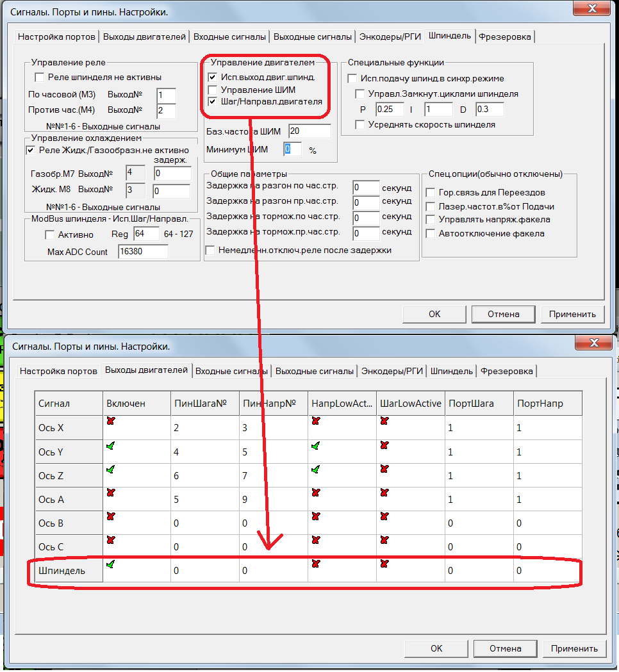Toggle НапрLowActive mark for Ось C
This screenshot has height=672, width=619.
pos(316,539)
